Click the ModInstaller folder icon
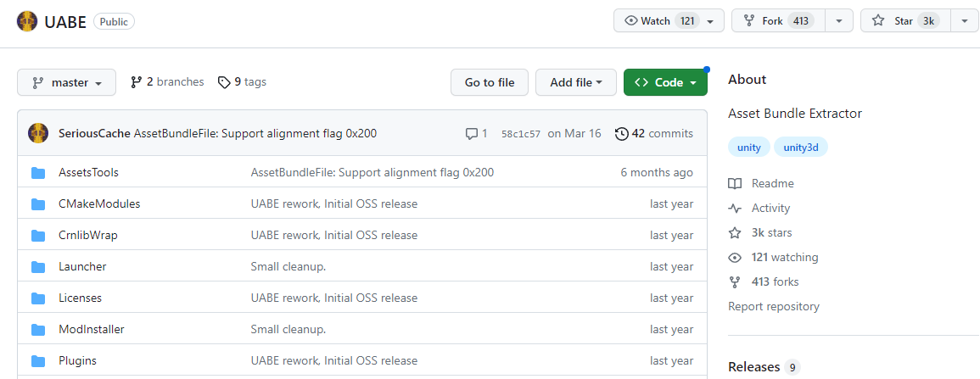This screenshot has height=379, width=980. (38, 329)
